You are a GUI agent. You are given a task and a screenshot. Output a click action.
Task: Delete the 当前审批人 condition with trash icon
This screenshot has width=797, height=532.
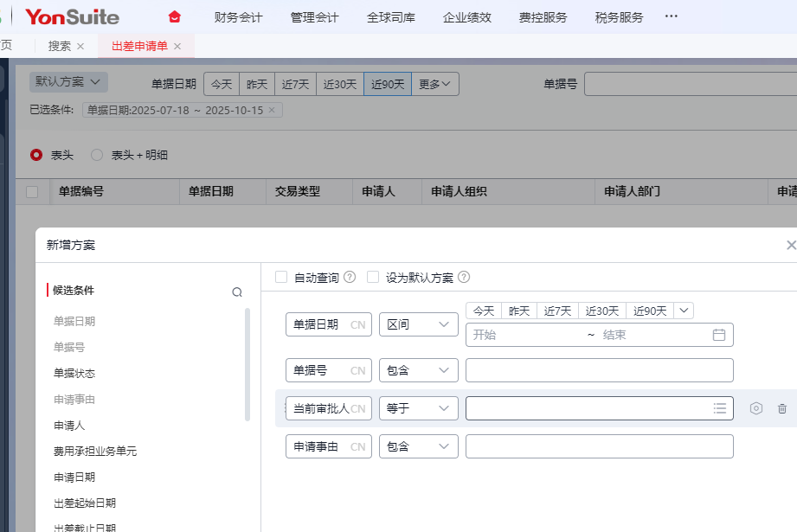coord(782,408)
